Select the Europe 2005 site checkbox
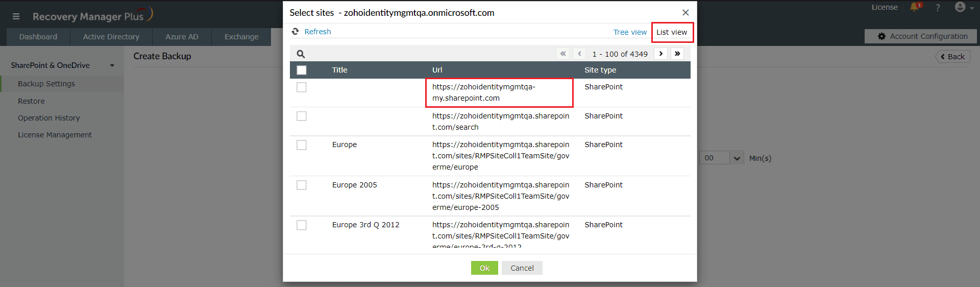The image size is (980, 287). [x=302, y=185]
